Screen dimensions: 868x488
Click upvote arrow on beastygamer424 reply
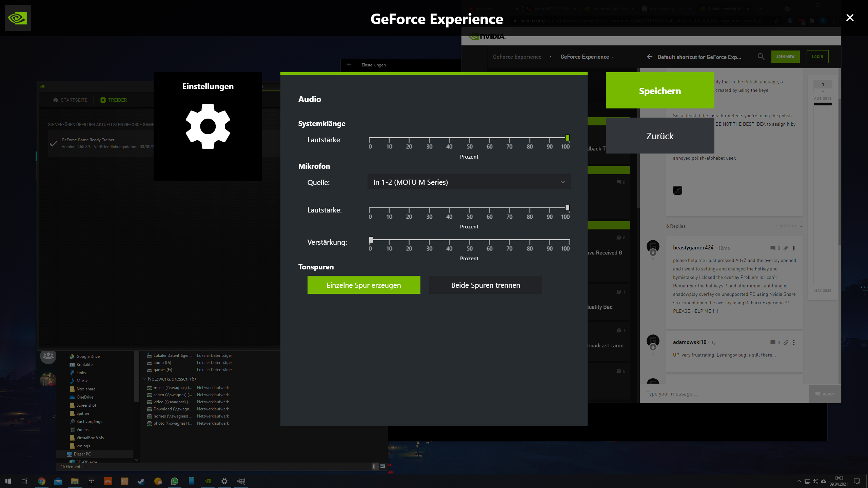click(x=653, y=253)
